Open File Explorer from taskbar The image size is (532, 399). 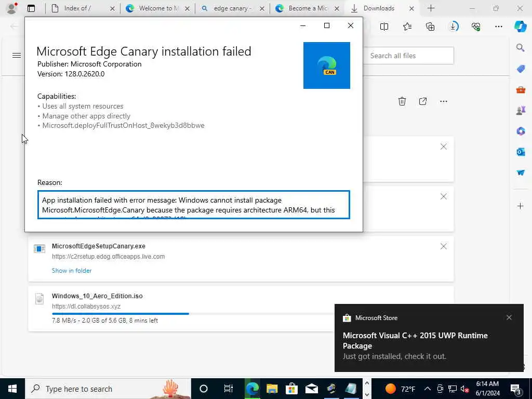click(x=272, y=389)
